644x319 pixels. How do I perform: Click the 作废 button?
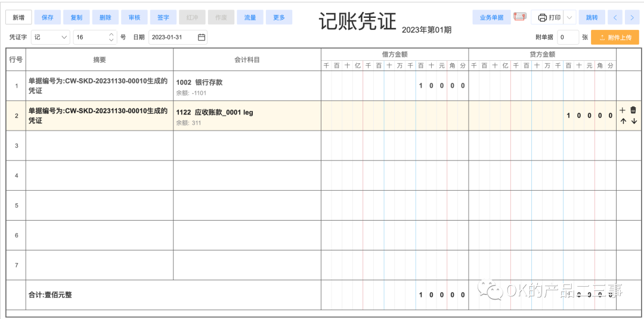[x=221, y=17]
